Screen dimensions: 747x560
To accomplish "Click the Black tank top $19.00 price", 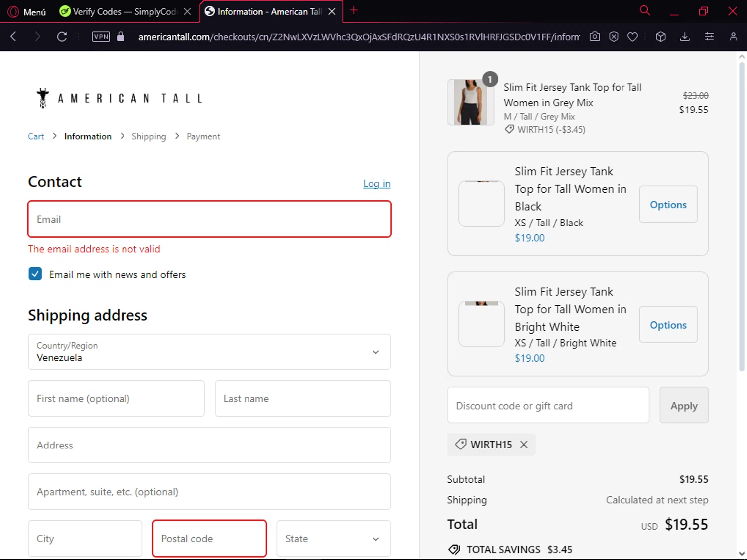I will click(x=530, y=238).
